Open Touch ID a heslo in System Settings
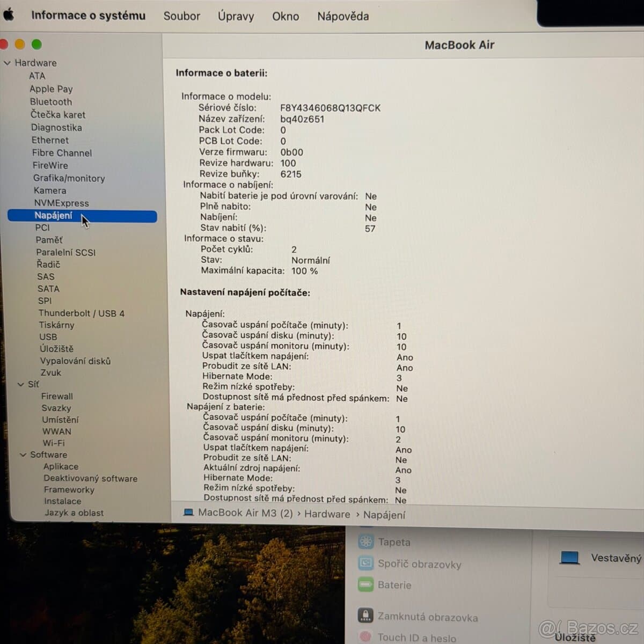This screenshot has width=644, height=644. 408,637
